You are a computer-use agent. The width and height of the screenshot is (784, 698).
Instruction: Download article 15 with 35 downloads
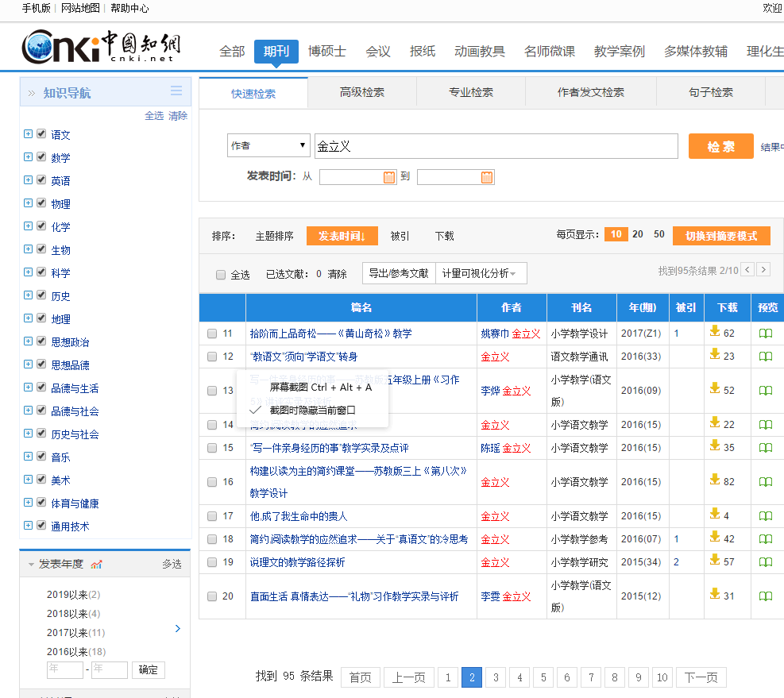click(715, 445)
